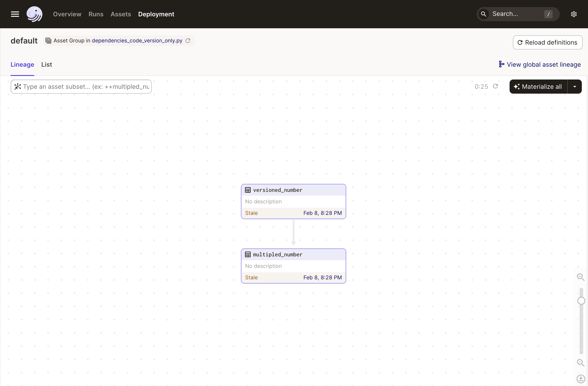Click the global lineage tree icon
The image size is (588, 386).
pyautogui.click(x=501, y=64)
